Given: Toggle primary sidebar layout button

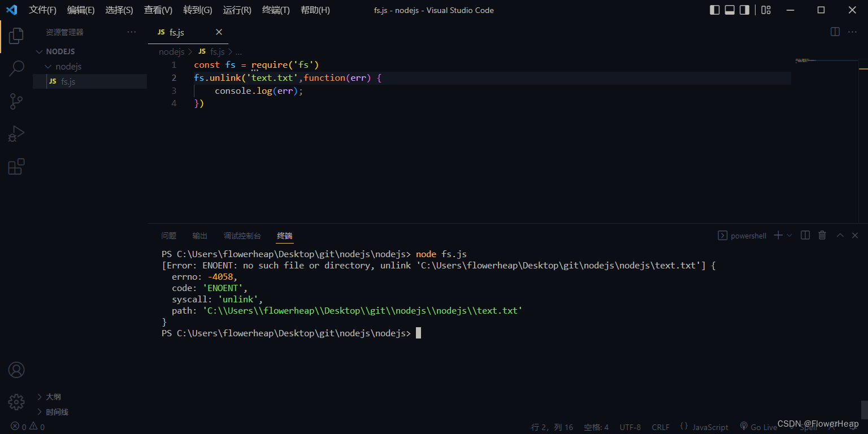Looking at the screenshot, I should [715, 10].
